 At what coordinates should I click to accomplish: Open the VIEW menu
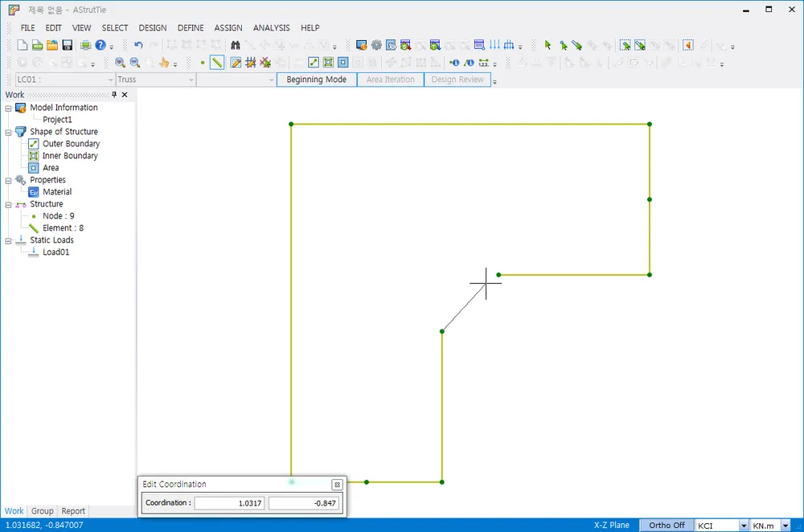pyautogui.click(x=81, y=27)
